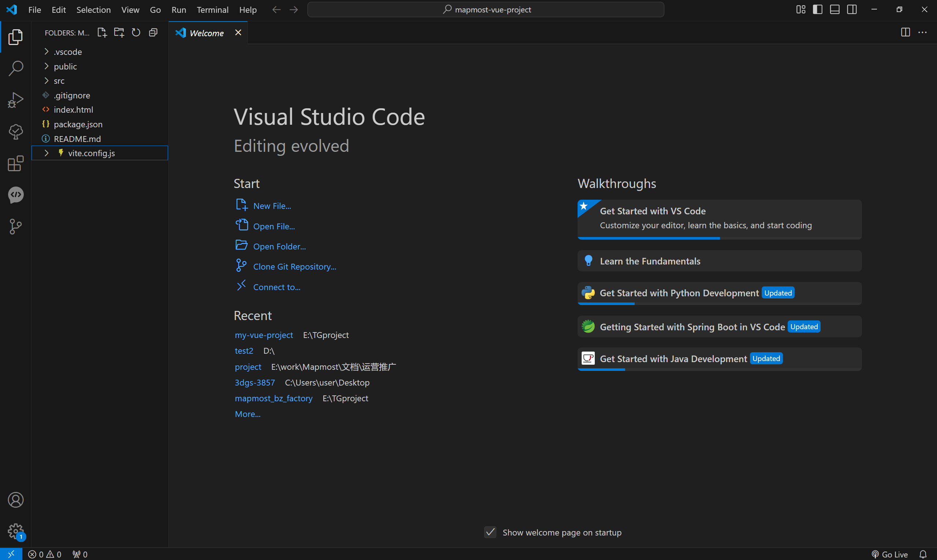
Task: Open README.md in Explorer
Action: pos(100,139)
